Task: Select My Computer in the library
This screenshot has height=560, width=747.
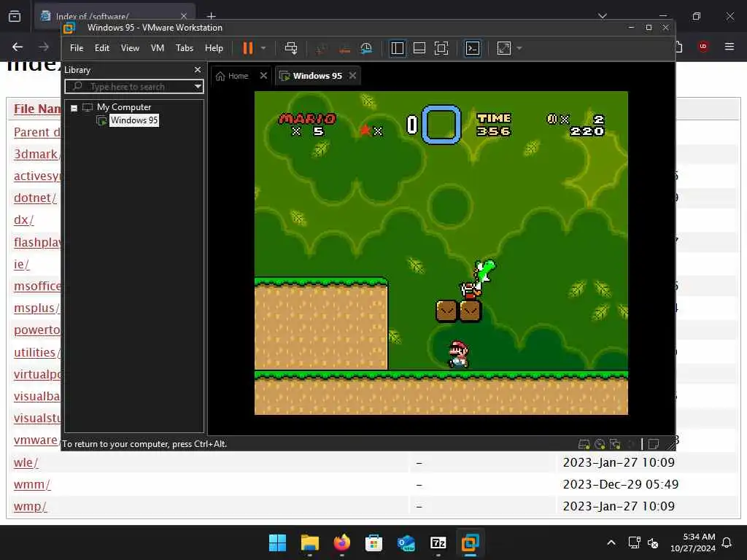Action: tap(124, 107)
